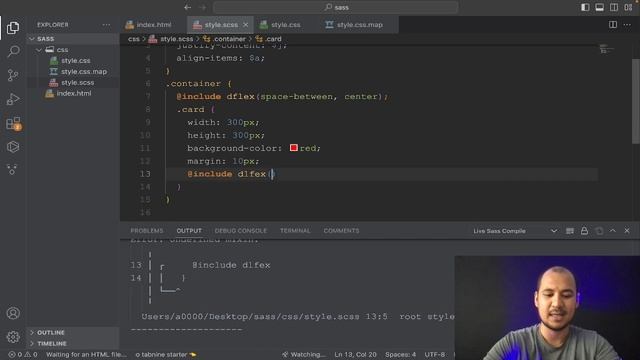Switch to the Comments panel tab
This screenshot has width=640, height=360.
click(341, 231)
